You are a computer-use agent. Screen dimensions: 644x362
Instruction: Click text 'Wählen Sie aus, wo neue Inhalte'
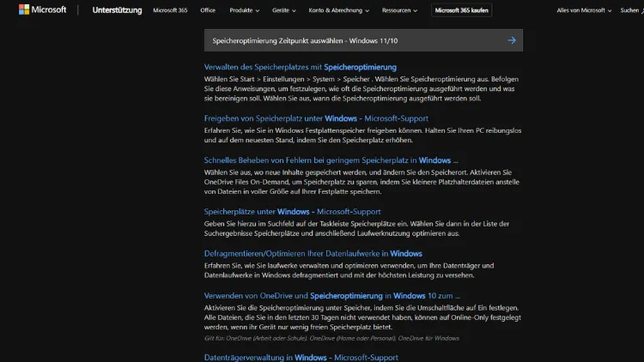coord(361,182)
